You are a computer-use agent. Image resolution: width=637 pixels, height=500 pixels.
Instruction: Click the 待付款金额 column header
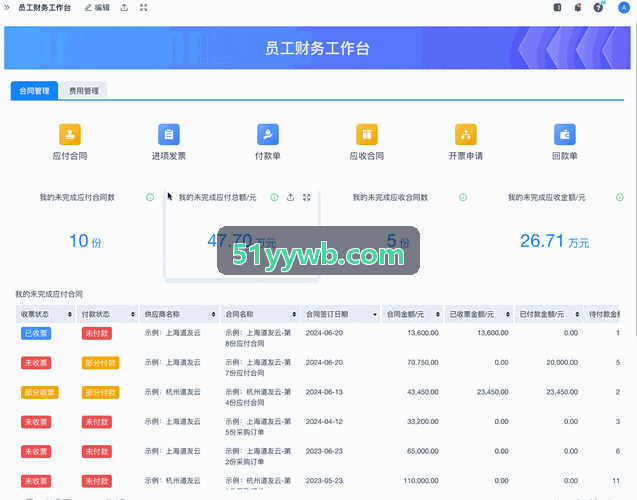coord(604,314)
